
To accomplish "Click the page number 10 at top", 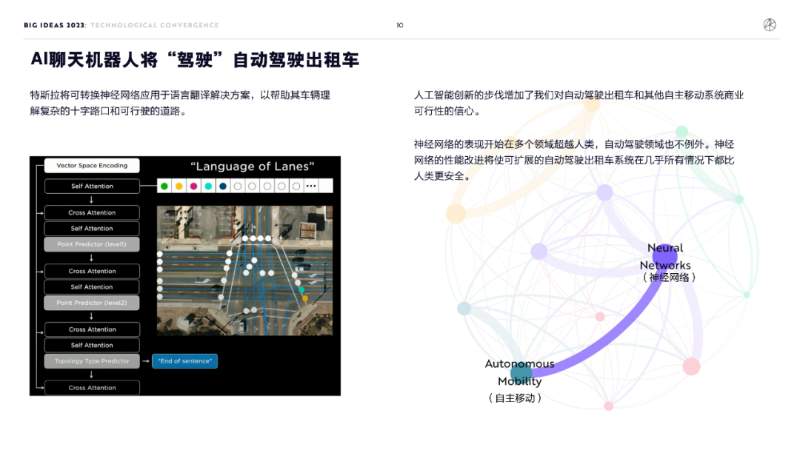I will (x=400, y=25).
